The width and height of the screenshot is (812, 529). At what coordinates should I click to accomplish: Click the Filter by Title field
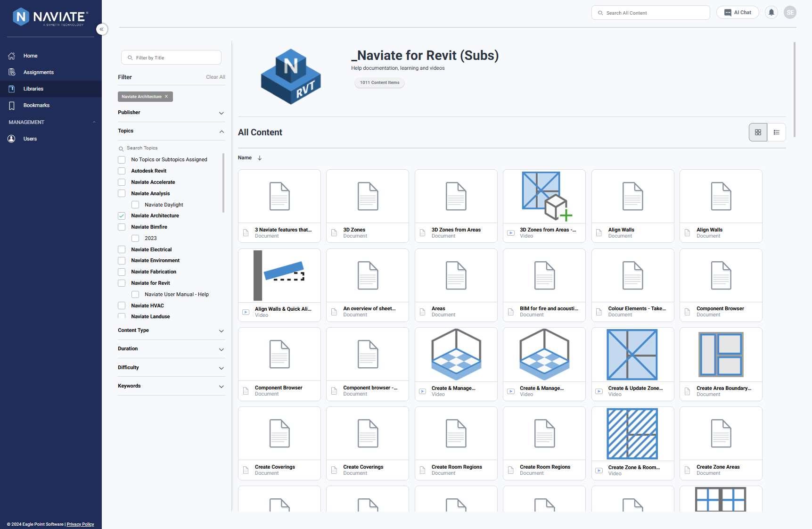[171, 58]
